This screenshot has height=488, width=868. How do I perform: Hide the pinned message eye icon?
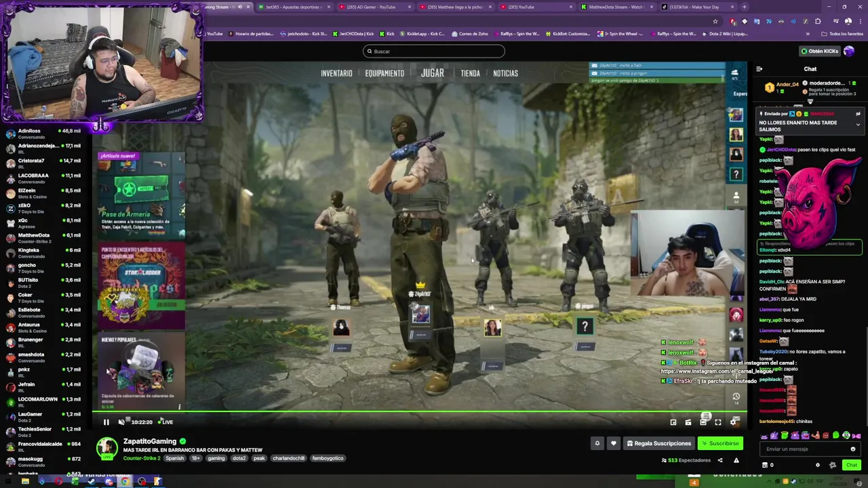[858, 114]
